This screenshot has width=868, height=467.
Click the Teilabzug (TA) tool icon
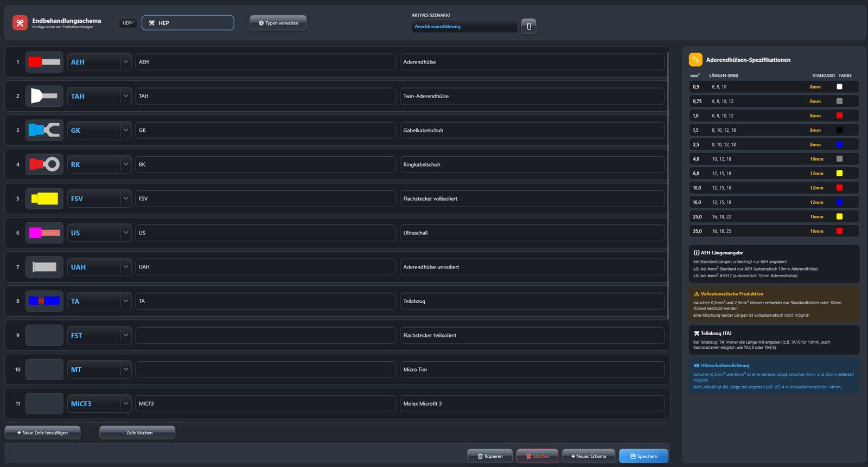697,334
